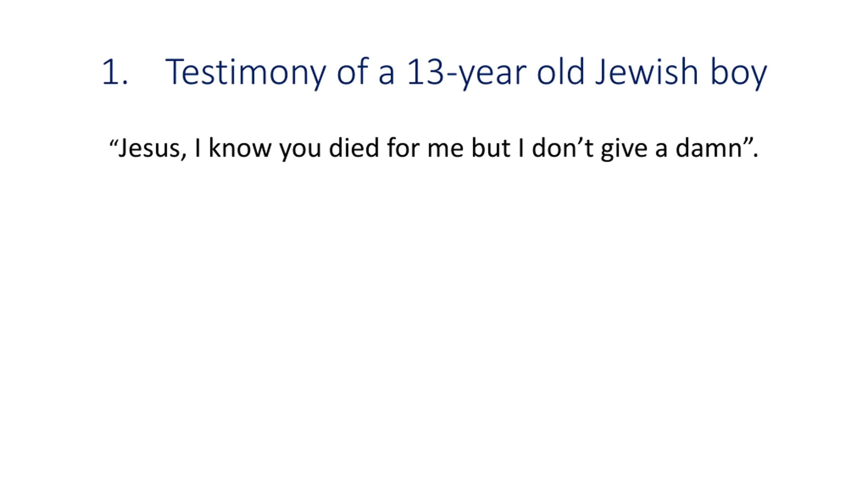Viewport: 868px width, 488px height.
Task: Click the slide title number "1."
Action: tap(115, 72)
